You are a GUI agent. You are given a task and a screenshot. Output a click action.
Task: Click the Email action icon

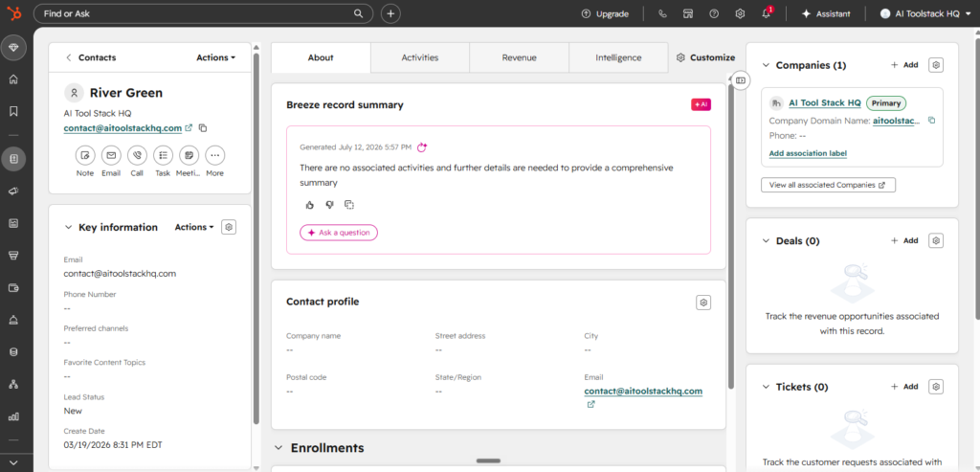(111, 155)
